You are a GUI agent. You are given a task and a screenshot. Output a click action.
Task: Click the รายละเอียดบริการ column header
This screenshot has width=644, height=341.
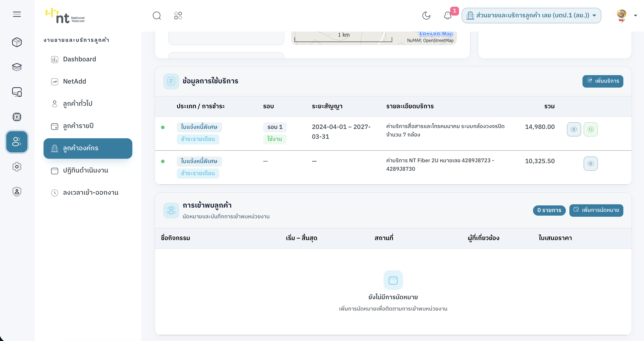[410, 106]
